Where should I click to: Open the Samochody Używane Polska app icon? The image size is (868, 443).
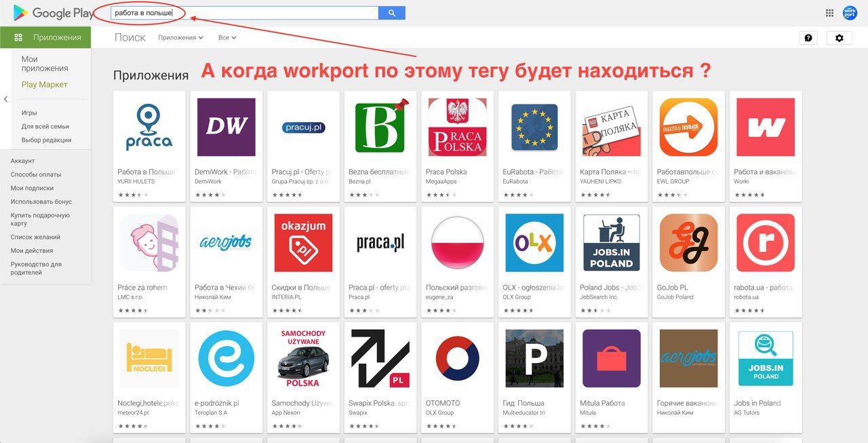coord(303,358)
